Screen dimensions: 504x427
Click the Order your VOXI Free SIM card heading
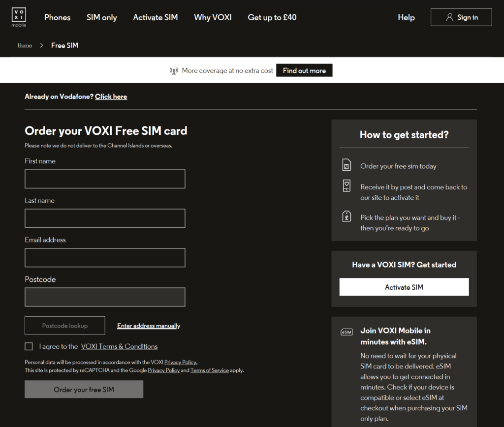pyautogui.click(x=106, y=131)
